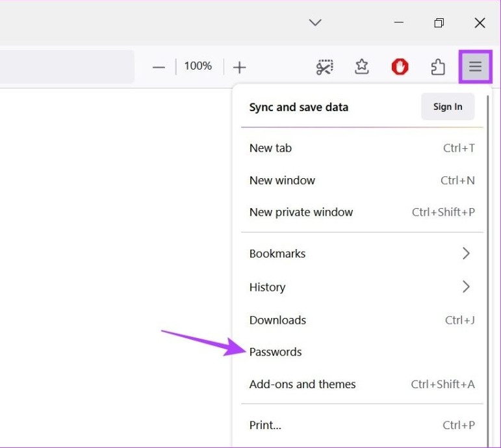Click the bookmark star tray icon
The image size is (501, 448).
pos(362,67)
